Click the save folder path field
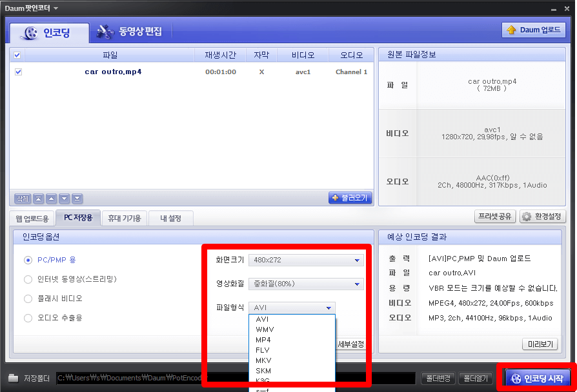 pyautogui.click(x=236, y=378)
